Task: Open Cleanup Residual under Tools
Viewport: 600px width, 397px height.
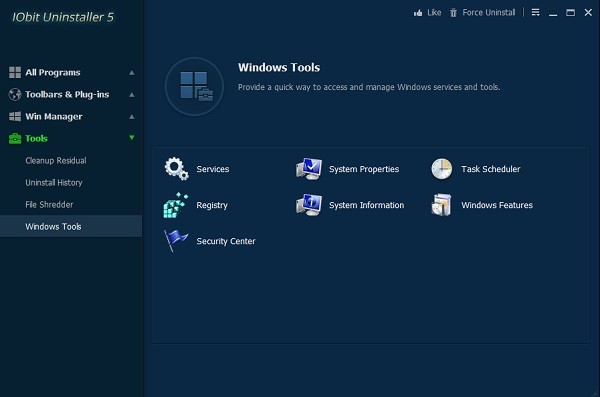Action: click(x=56, y=160)
